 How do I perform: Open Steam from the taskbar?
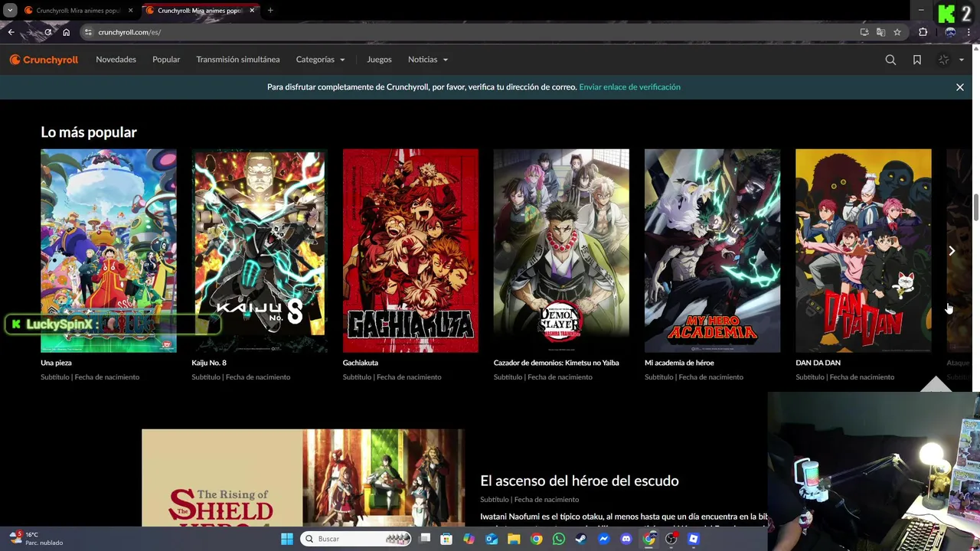pyautogui.click(x=581, y=539)
